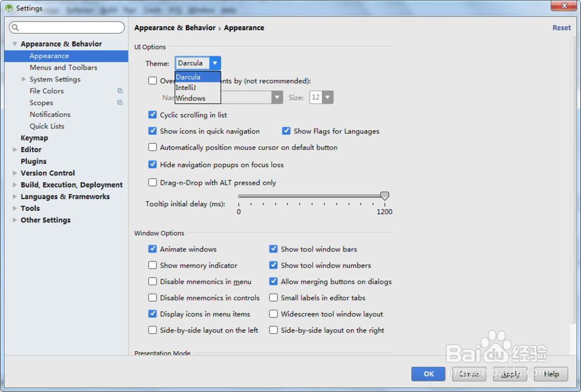581x392 pixels.
Task: Choose the Windows theme option
Action: coord(191,98)
